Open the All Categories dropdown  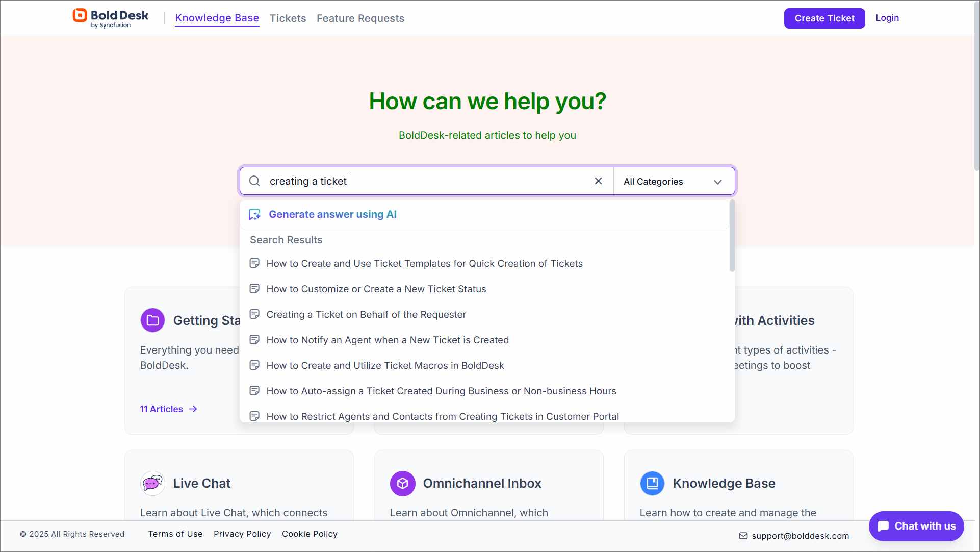point(674,181)
